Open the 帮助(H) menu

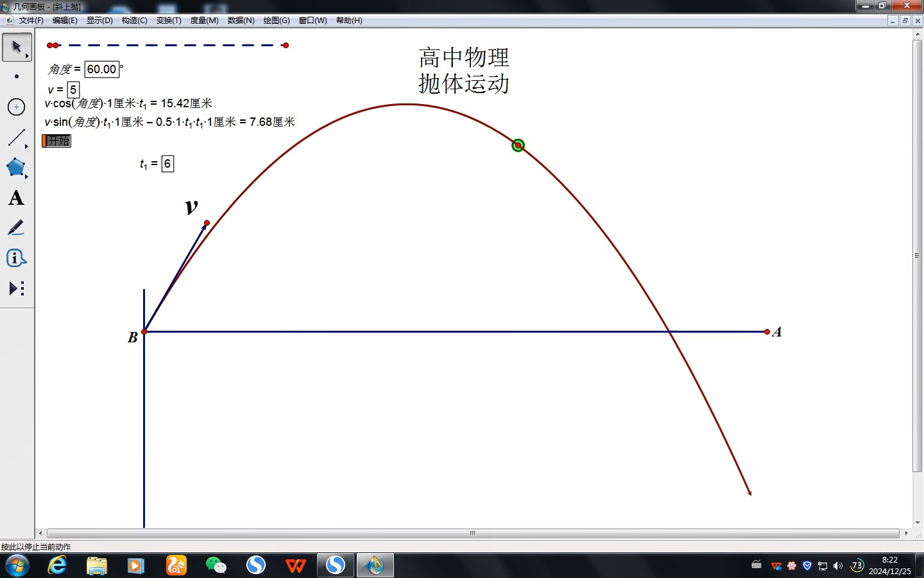(x=349, y=21)
